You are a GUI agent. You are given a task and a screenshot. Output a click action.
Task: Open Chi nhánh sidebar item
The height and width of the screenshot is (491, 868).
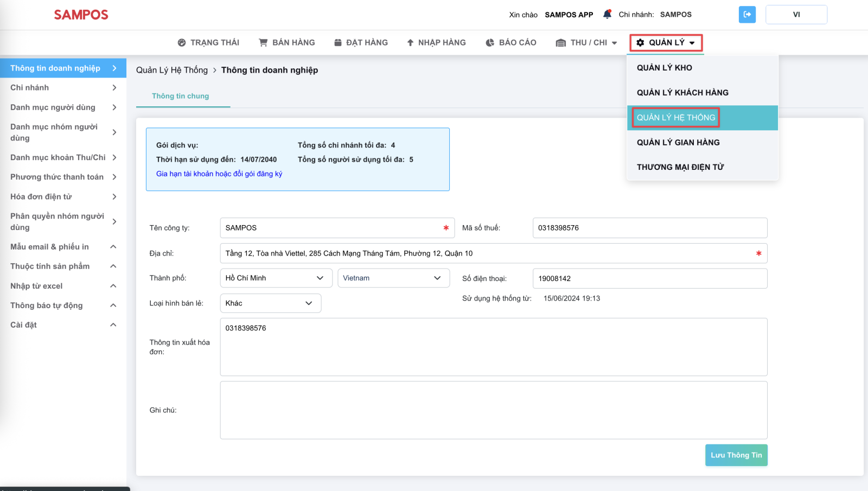[63, 87]
